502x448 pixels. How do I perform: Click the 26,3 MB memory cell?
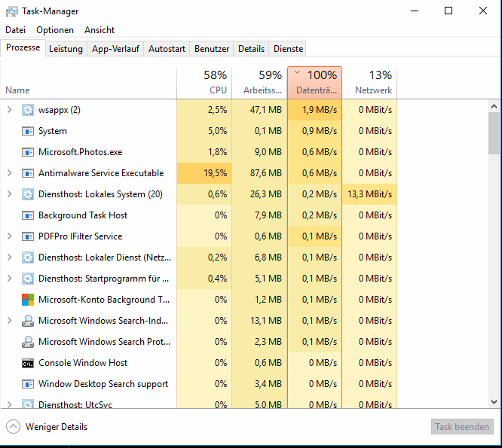(x=259, y=194)
